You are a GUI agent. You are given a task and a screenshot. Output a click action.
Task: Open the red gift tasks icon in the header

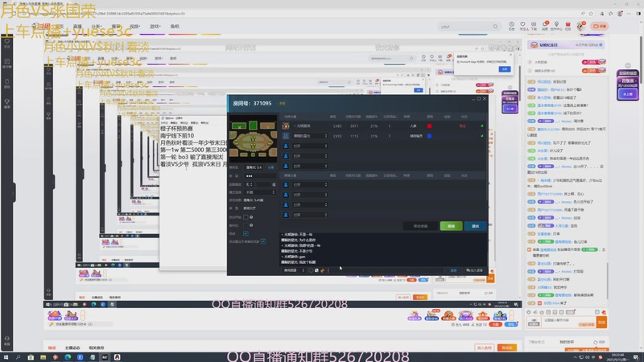tap(568, 26)
